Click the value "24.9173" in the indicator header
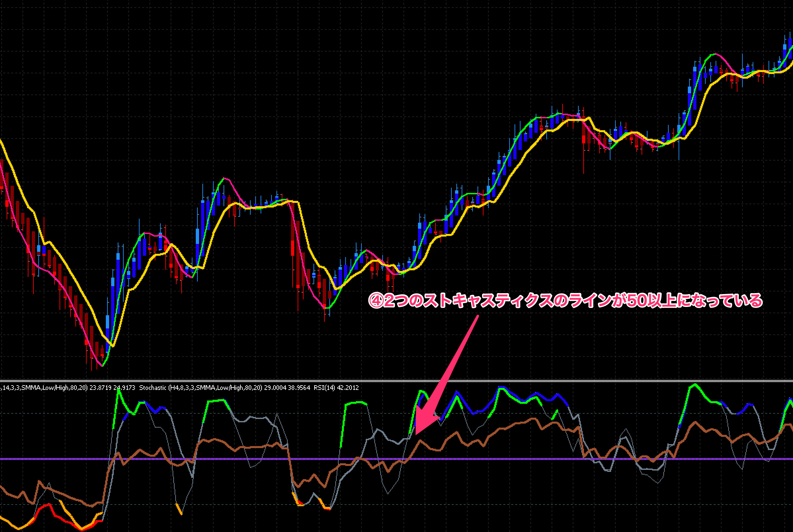This screenshot has width=793, height=532. coord(124,388)
